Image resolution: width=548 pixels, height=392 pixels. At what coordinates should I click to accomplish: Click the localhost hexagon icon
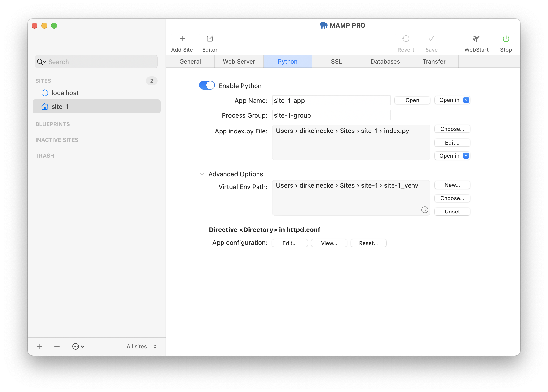tap(45, 93)
